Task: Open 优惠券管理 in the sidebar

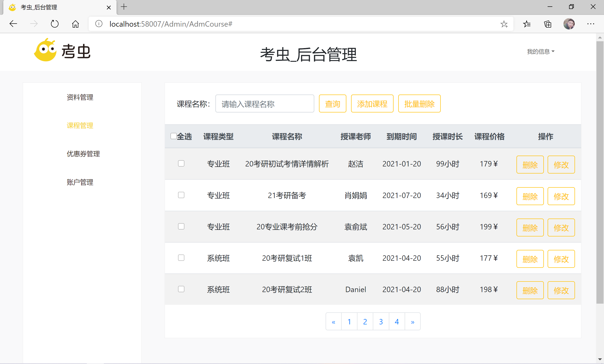Action: tap(83, 154)
